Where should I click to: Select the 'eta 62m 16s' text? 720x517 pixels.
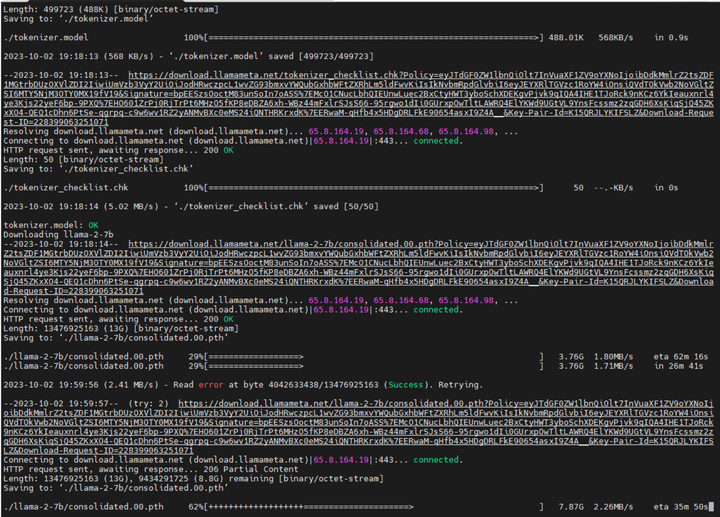[x=681, y=357]
